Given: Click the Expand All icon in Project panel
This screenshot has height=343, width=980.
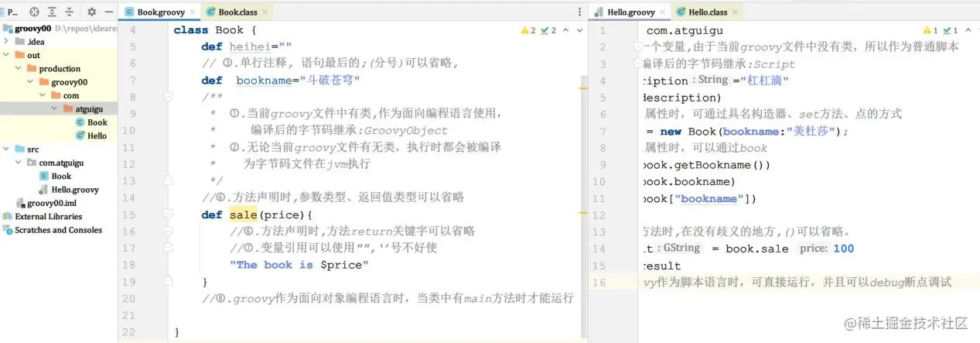Looking at the screenshot, I should pyautogui.click(x=53, y=12).
